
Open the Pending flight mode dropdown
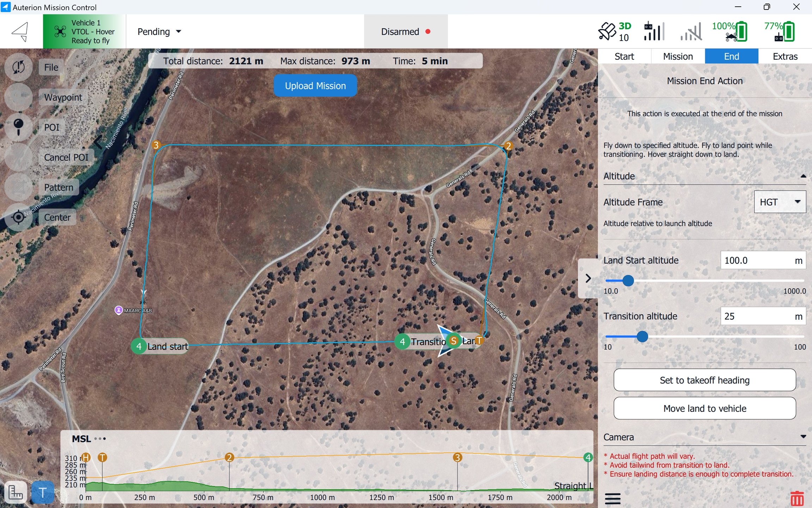(159, 31)
